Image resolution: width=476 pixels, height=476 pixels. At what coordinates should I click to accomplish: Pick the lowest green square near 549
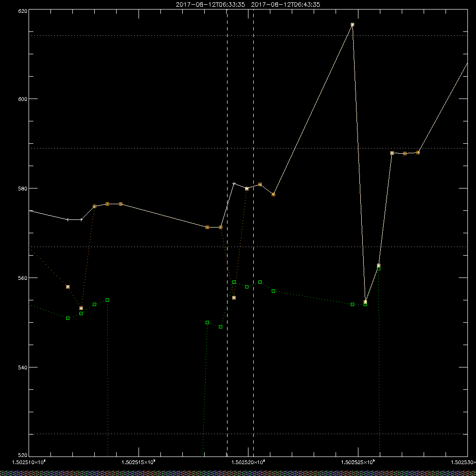point(221,327)
